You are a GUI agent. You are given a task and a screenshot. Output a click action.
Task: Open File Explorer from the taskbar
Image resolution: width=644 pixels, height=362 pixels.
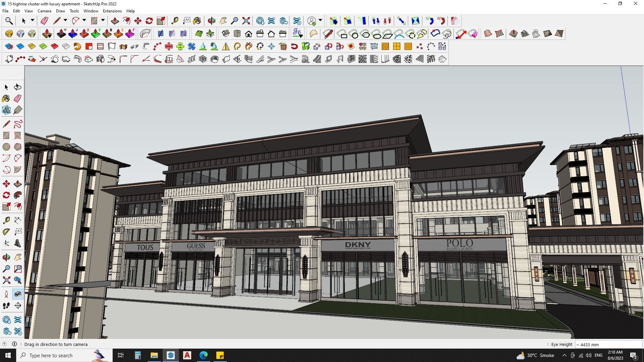pos(154,355)
